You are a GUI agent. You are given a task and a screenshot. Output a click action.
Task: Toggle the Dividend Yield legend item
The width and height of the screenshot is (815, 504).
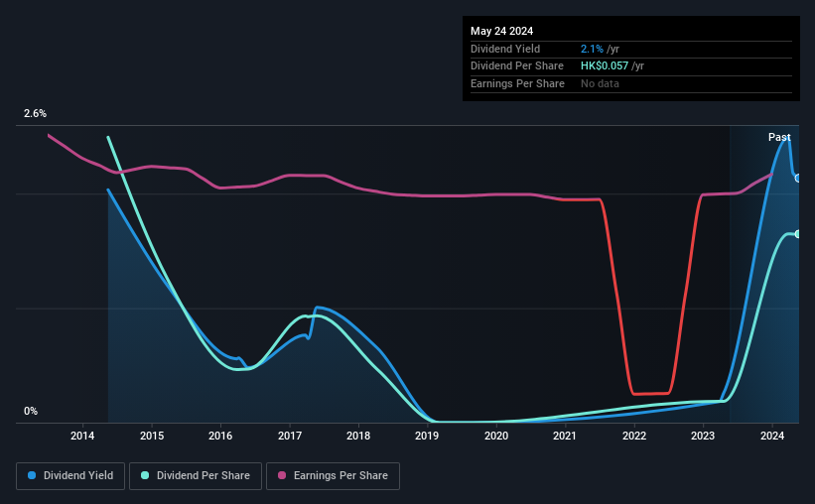point(69,476)
